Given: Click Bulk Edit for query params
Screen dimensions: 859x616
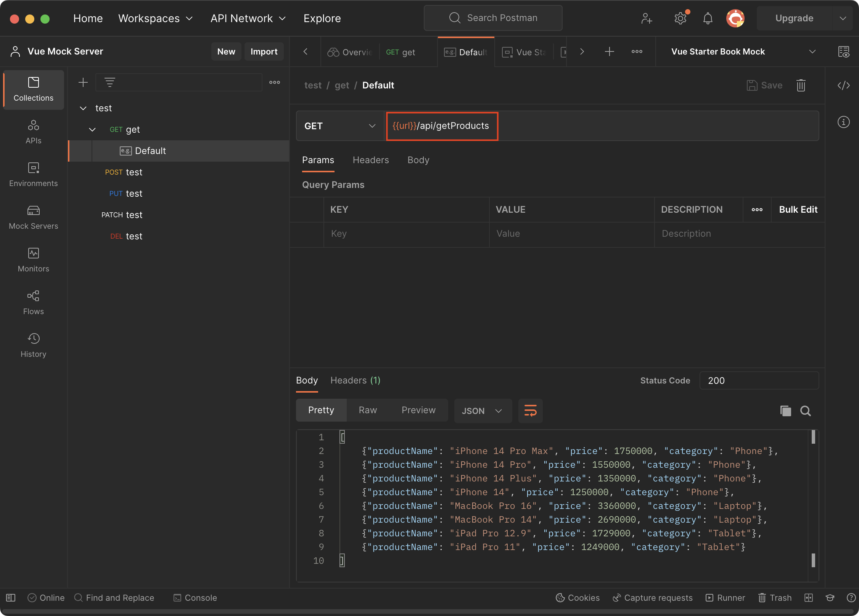Looking at the screenshot, I should (798, 210).
